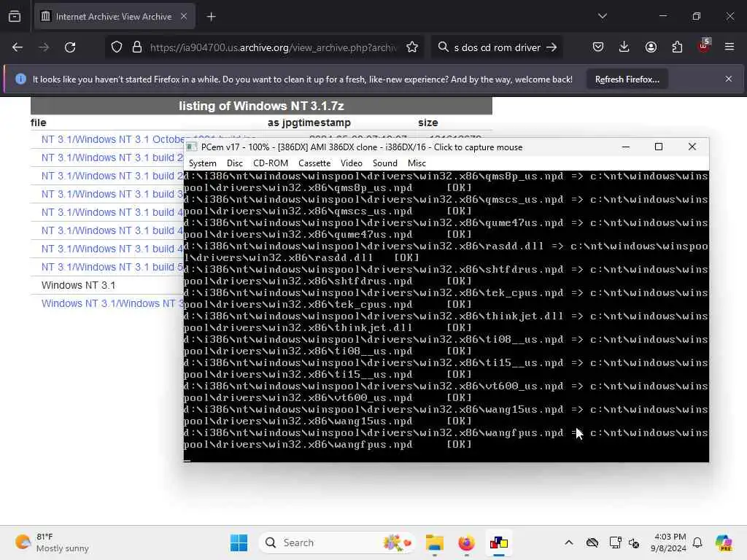Close the Internet Archive tab
This screenshot has width=747, height=560.
click(x=184, y=16)
